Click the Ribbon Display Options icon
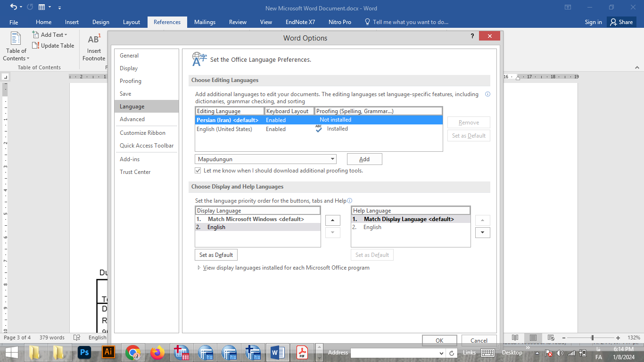 coord(568,7)
